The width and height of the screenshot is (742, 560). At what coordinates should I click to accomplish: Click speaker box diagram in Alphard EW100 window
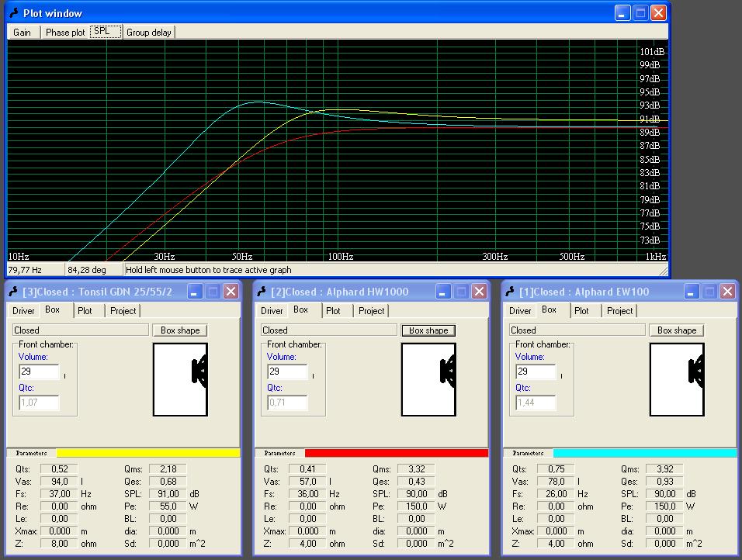pos(677,379)
